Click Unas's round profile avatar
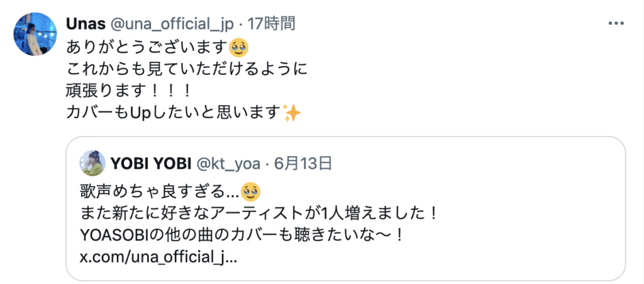 point(35,34)
